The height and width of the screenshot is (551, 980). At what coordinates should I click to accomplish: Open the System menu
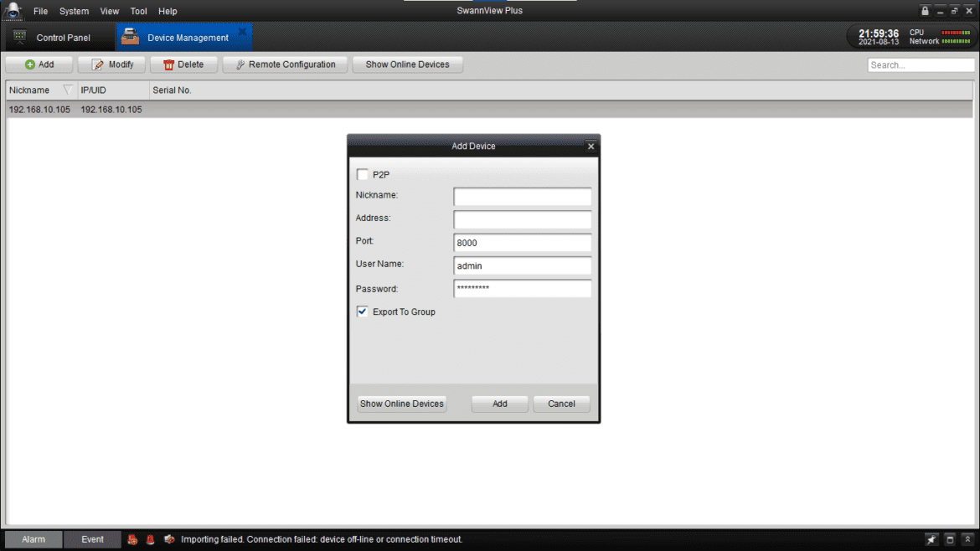pyautogui.click(x=74, y=11)
